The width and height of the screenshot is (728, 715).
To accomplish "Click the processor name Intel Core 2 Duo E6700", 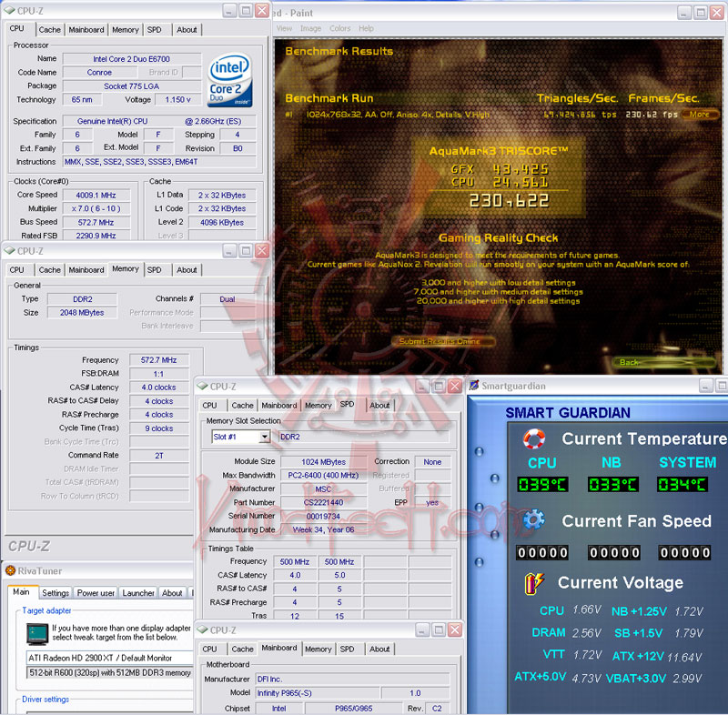I will pyautogui.click(x=131, y=59).
